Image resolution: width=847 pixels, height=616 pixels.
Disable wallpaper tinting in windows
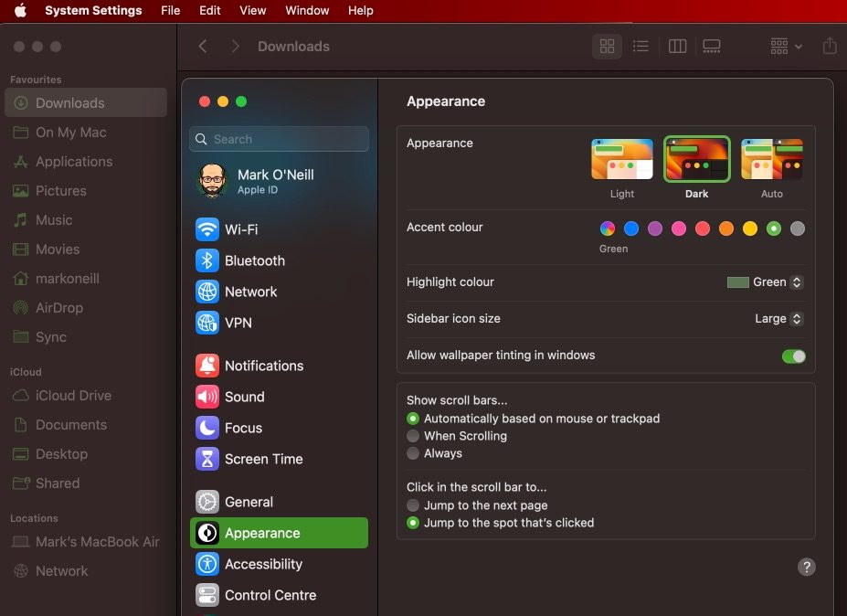[793, 356]
